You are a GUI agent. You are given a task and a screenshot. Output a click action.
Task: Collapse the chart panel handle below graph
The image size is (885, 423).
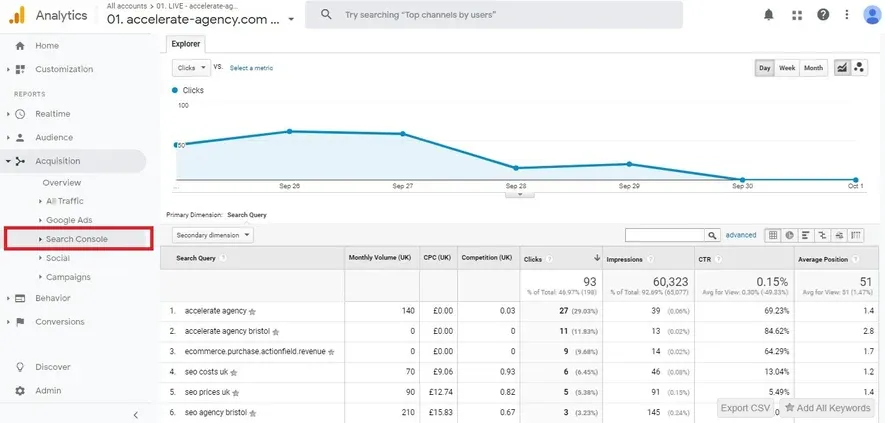519,194
